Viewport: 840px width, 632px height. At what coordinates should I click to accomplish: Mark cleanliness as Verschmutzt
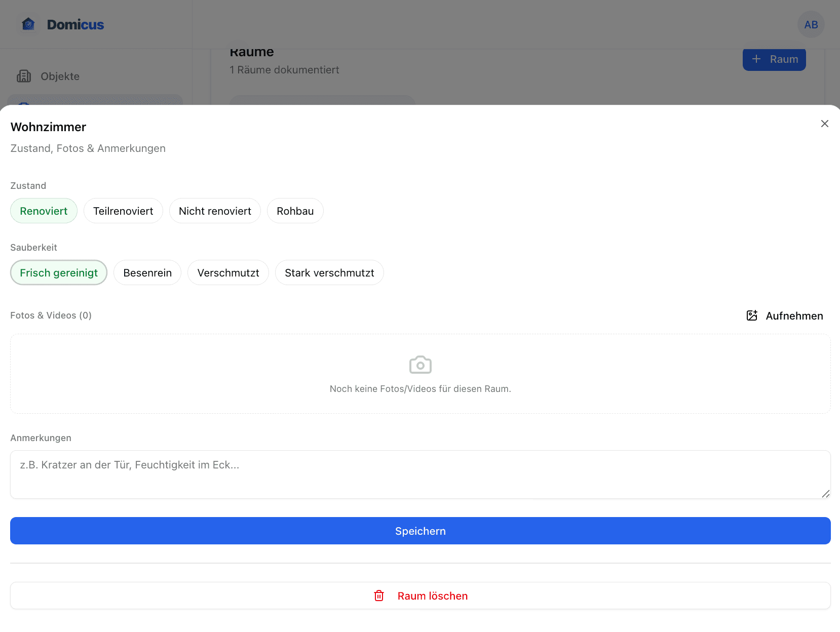coord(228,272)
